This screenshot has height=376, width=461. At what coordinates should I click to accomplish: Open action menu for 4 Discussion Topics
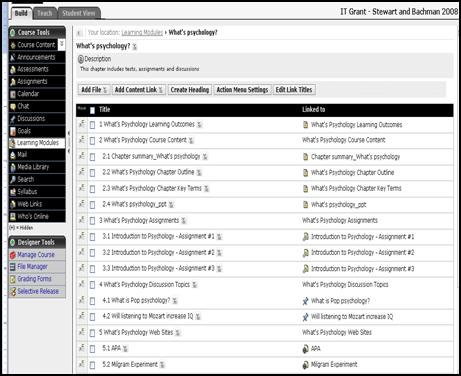195,285
